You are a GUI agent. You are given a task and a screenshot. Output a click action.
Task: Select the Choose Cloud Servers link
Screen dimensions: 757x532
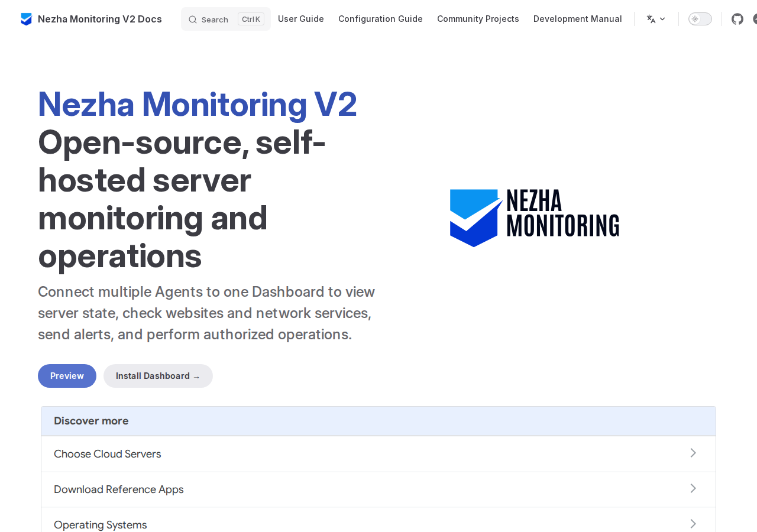click(x=378, y=454)
